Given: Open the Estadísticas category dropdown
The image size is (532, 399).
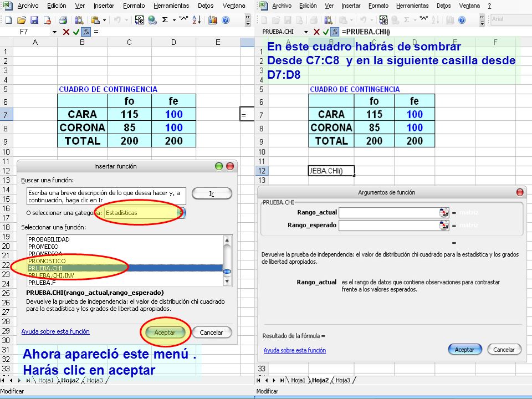Looking at the screenshot, I should 181,213.
